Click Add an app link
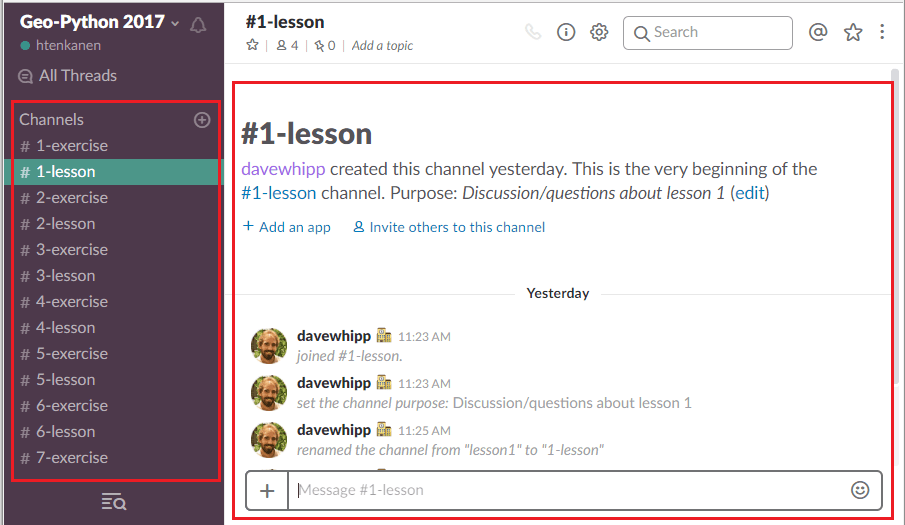The image size is (905, 525). pyautogui.click(x=287, y=227)
